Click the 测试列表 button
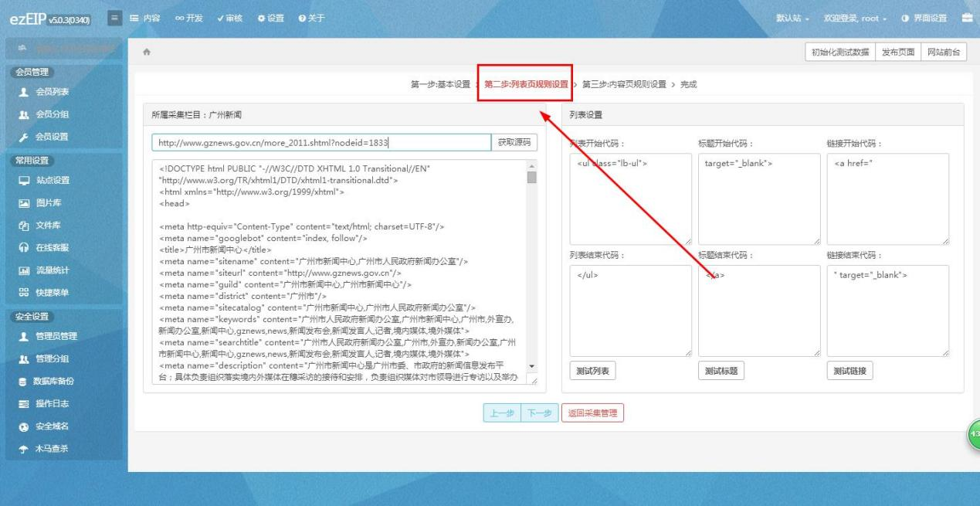Viewport: 980px width, 506px height. (593, 371)
